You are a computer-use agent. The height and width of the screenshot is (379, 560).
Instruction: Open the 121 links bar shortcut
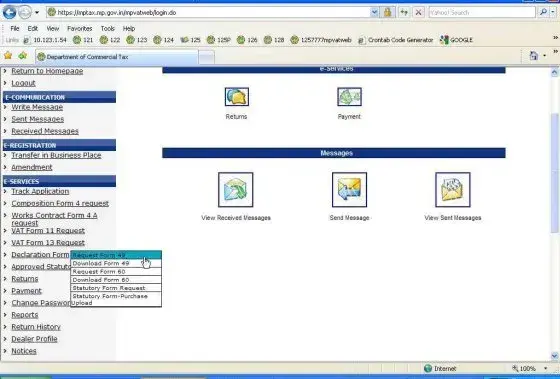pos(83,40)
